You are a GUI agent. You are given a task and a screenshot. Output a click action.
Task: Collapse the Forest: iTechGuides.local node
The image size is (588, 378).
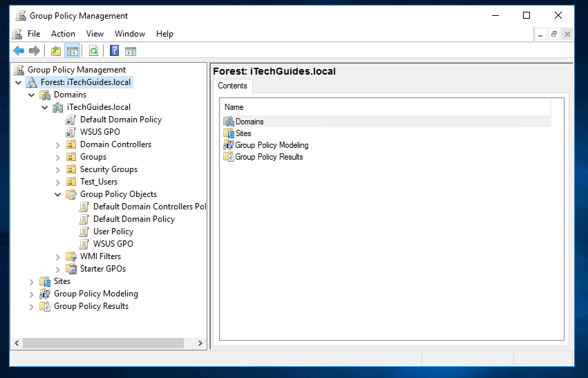coord(19,82)
